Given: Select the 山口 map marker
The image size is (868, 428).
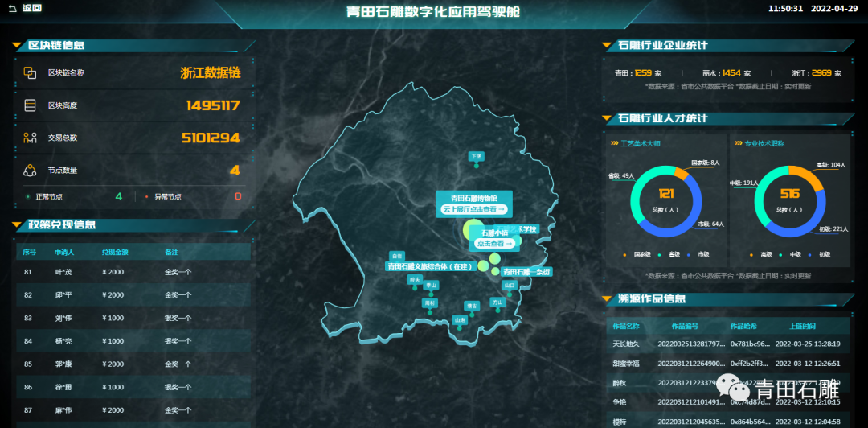Looking at the screenshot, I should point(509,288).
